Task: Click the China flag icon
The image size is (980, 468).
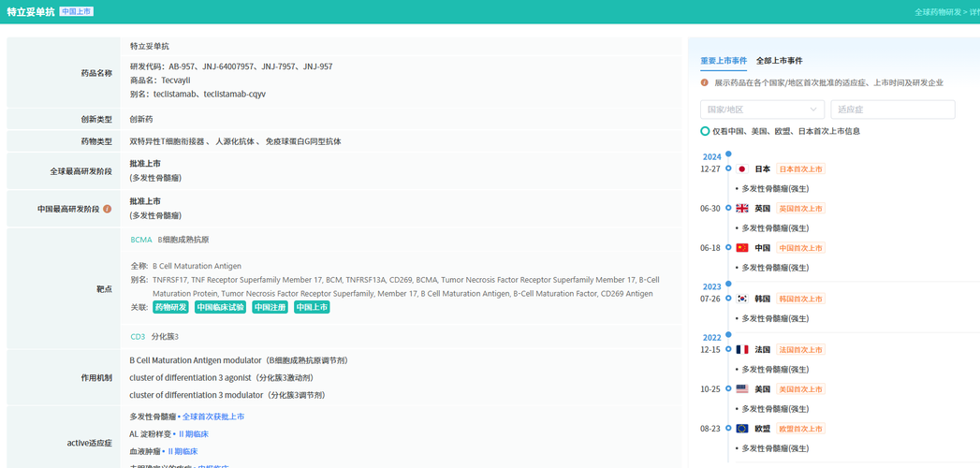Action: tap(742, 247)
